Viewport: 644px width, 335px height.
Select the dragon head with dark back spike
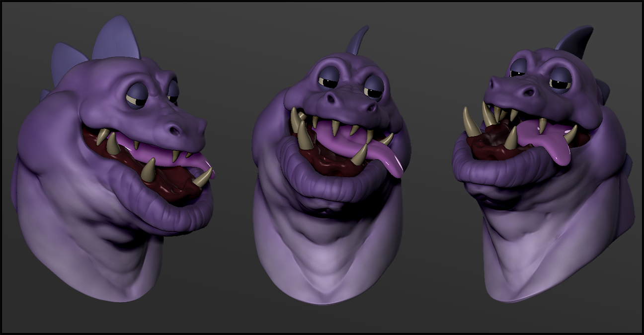click(543, 164)
